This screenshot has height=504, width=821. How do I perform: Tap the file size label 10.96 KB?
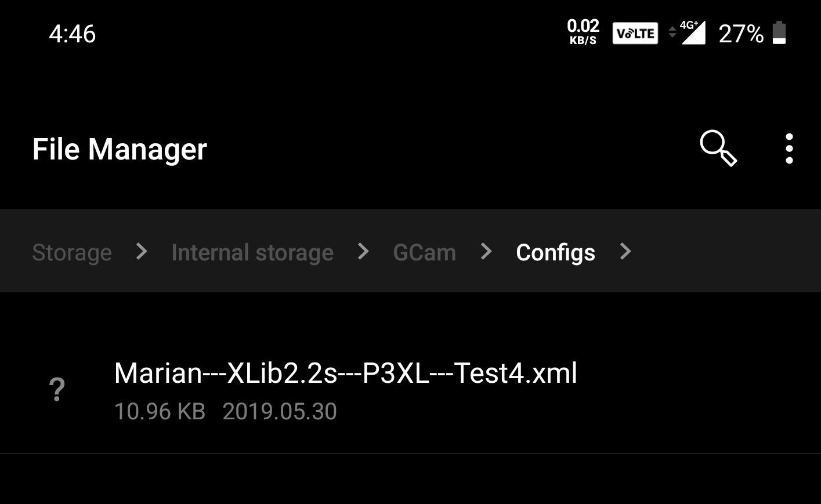click(x=160, y=411)
